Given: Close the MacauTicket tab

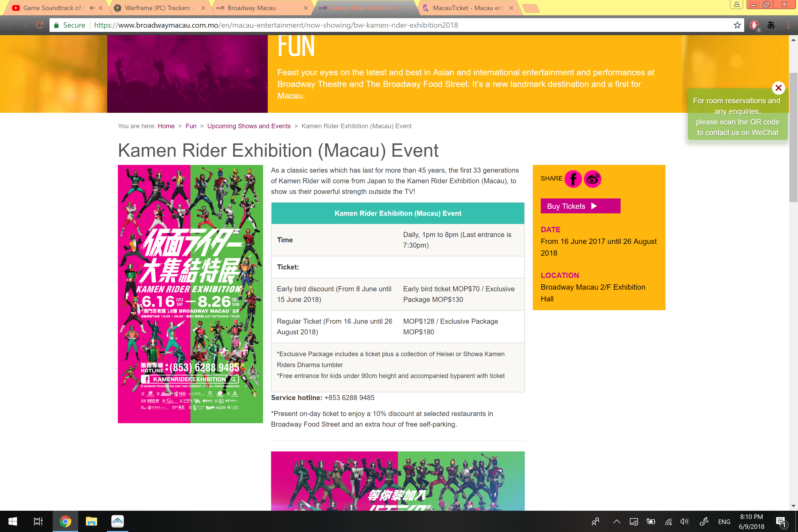Looking at the screenshot, I should pos(511,8).
